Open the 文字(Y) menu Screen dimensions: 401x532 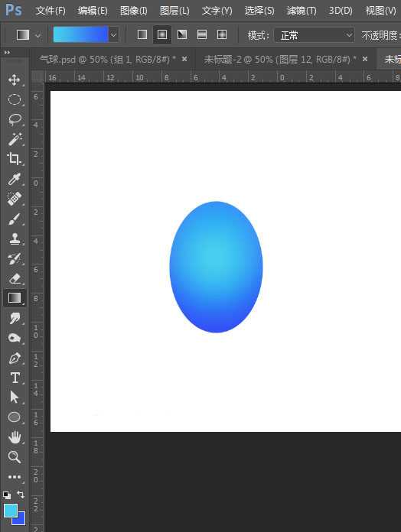(217, 11)
